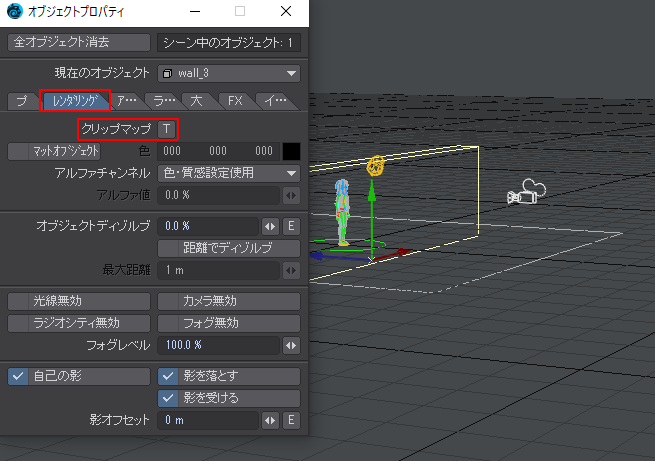The width and height of the screenshot is (655, 461).
Task: Click the objects in scene count text
Action: 228,43
